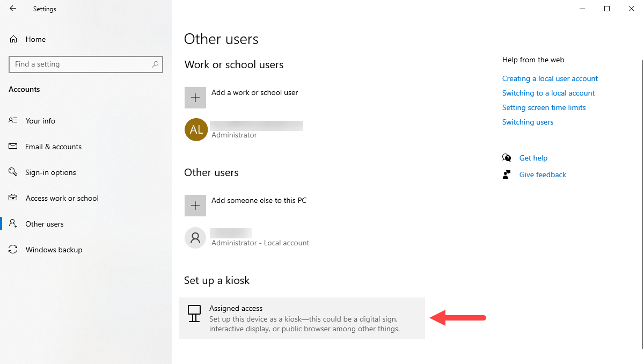Screen dimensions: 644x364
Task: Click the Get help chat icon
Action: [507, 158]
